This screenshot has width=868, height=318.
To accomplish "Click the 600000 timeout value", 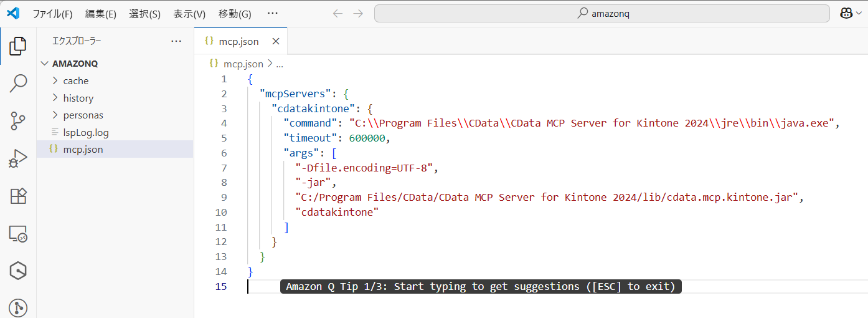I will click(x=367, y=138).
